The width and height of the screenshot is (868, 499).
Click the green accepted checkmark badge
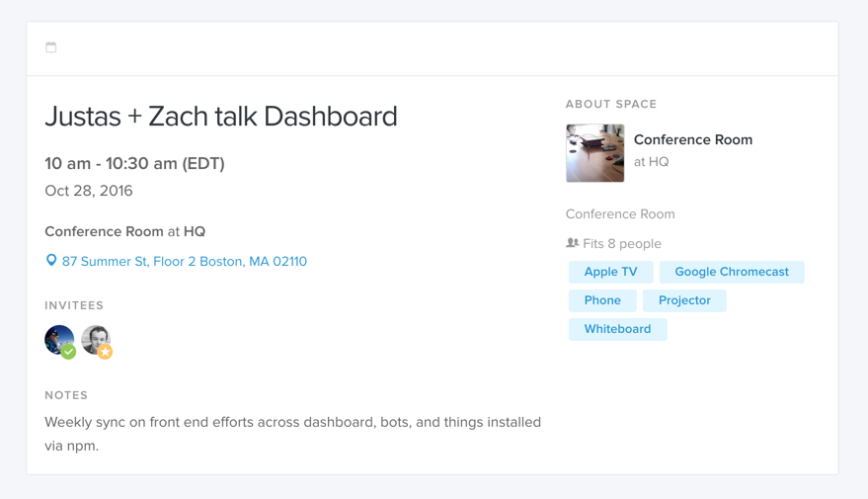[69, 352]
